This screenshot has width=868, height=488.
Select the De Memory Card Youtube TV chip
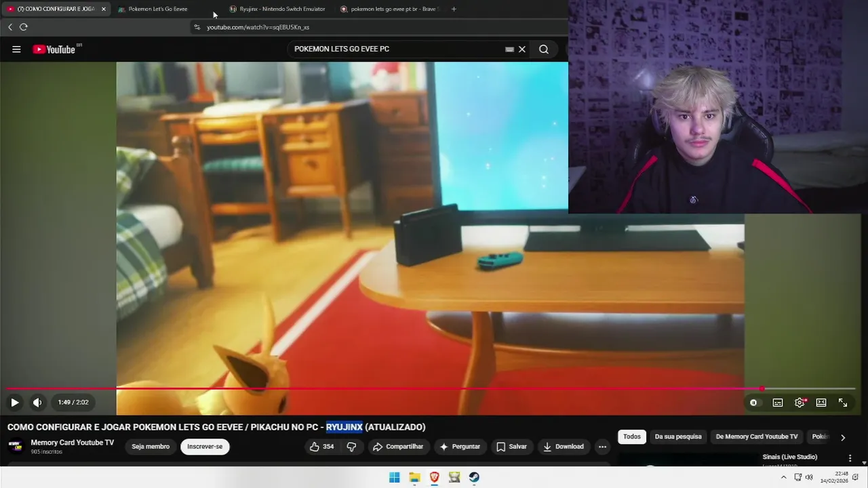pyautogui.click(x=757, y=436)
